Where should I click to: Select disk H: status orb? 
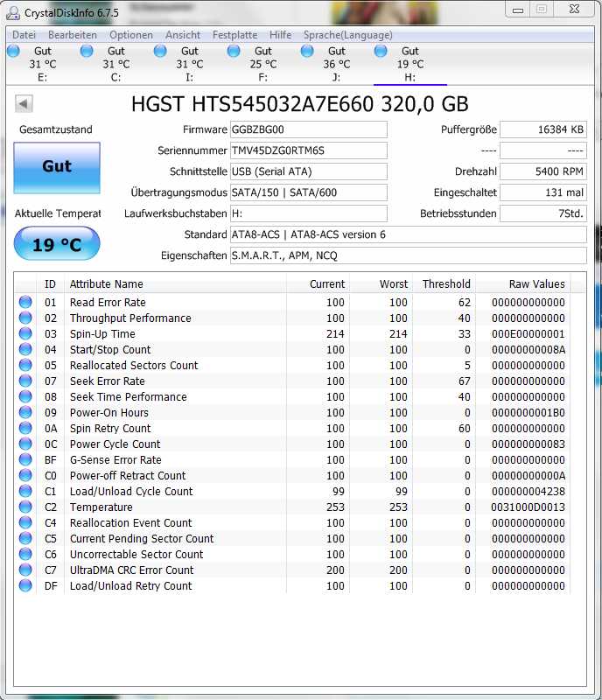tap(381, 51)
